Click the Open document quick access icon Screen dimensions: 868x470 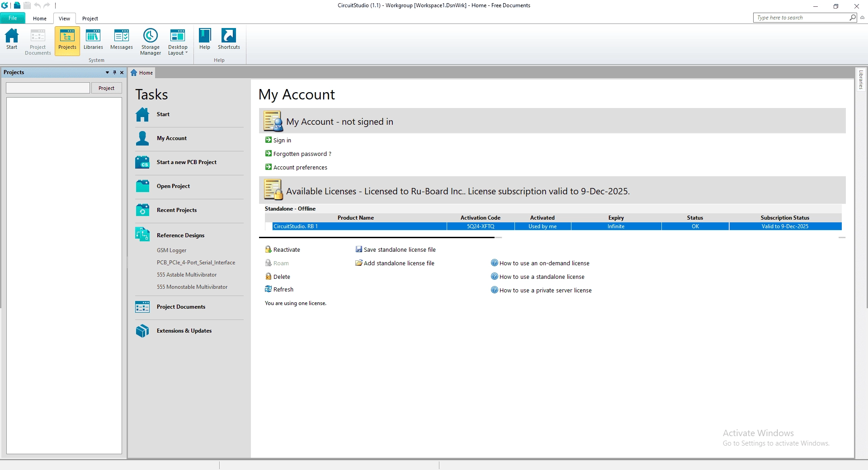coord(17,5)
